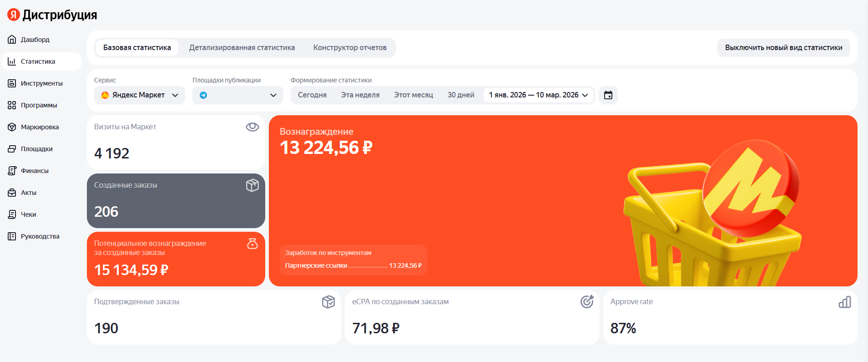Click the 15 134,59 ₽ potential reward value
The height and width of the screenshot is (362, 868).
pos(131,270)
